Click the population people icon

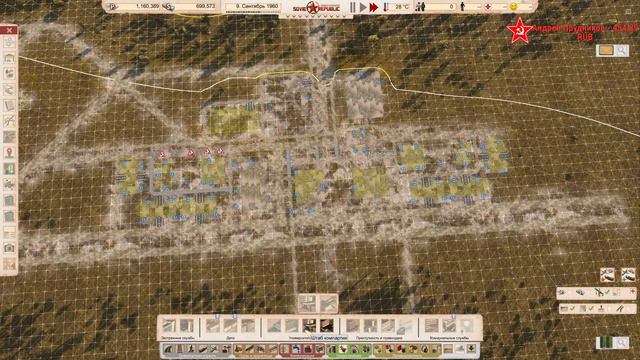click(x=420, y=7)
